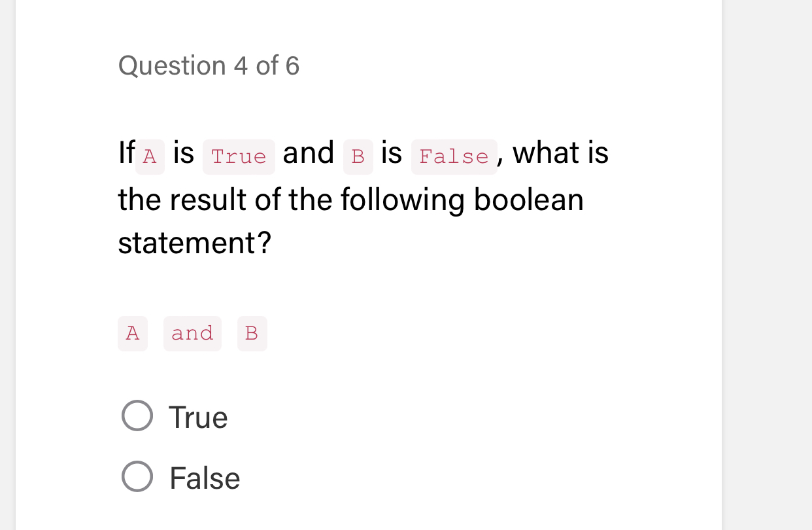Click the highlighted A code token in the question

coord(148,156)
